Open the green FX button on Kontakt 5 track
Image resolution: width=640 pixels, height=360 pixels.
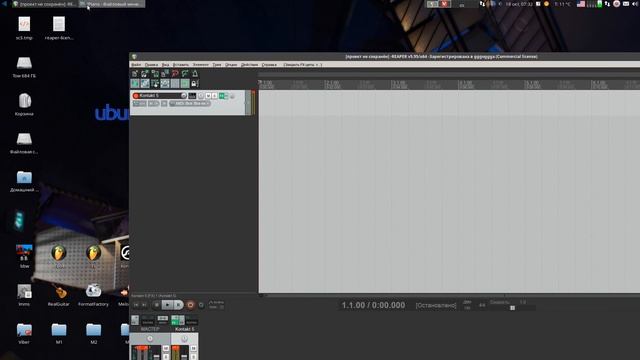point(222,96)
